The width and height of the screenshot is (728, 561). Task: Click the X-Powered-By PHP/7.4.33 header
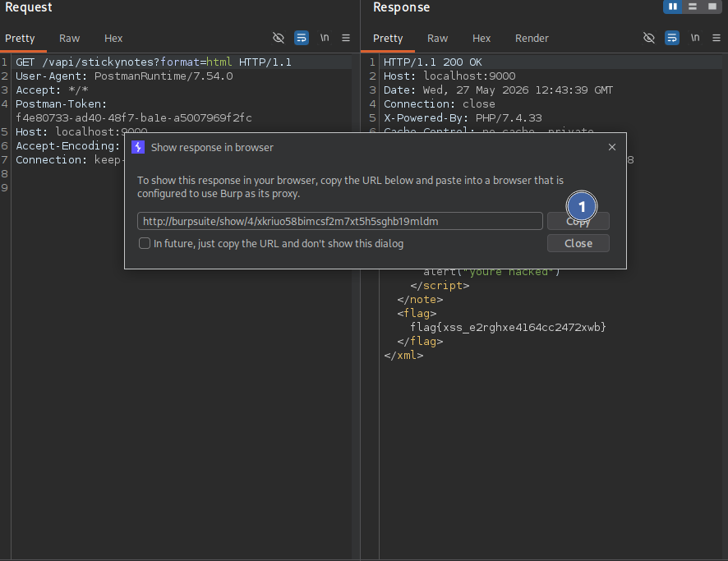click(463, 117)
